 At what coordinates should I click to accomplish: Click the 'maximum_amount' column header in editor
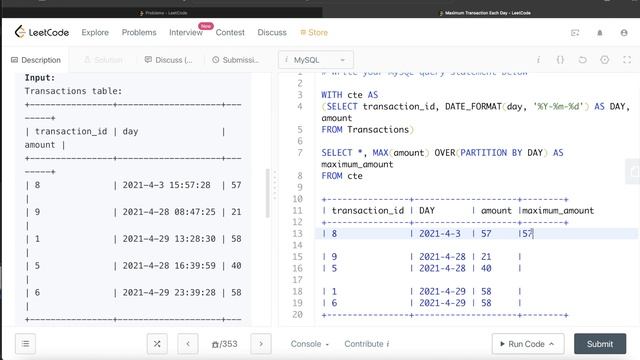click(x=558, y=211)
